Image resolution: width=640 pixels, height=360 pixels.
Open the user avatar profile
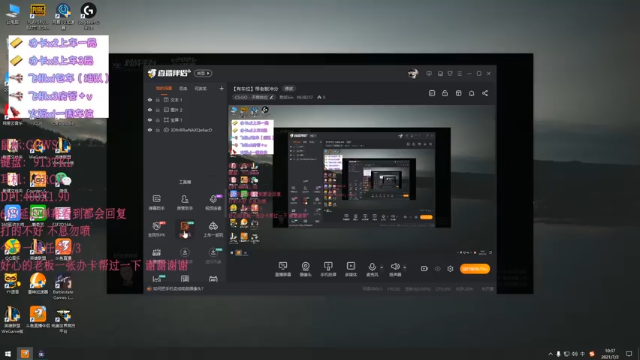click(413, 73)
